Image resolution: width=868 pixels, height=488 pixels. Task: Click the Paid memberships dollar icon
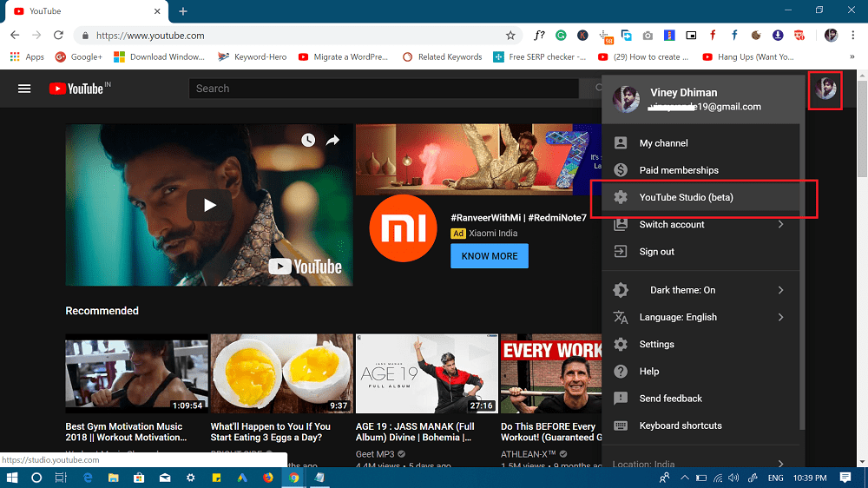coord(621,170)
